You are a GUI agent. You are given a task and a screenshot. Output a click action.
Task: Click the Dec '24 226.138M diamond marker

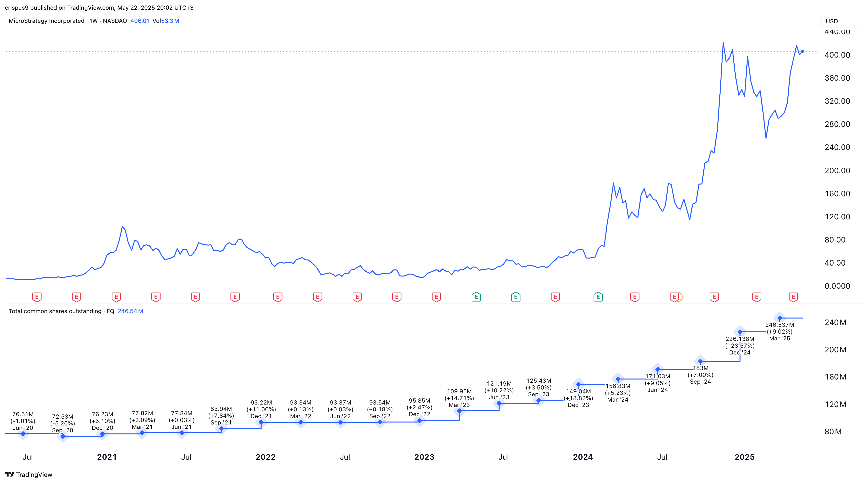point(740,332)
